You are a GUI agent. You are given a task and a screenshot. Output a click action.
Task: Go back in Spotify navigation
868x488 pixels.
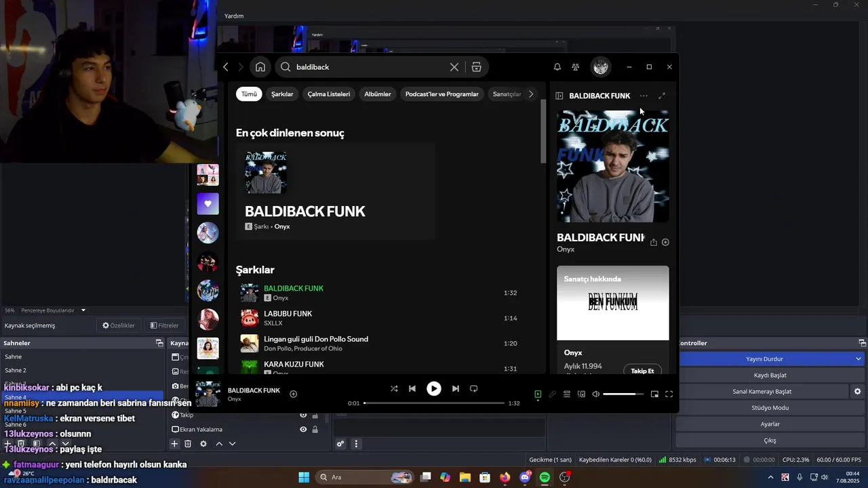[226, 67]
